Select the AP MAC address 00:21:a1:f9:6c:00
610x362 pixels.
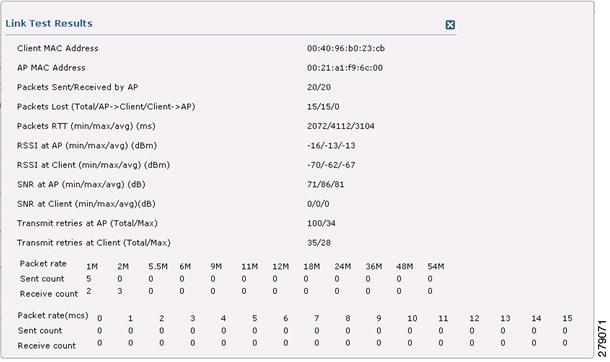345,68
